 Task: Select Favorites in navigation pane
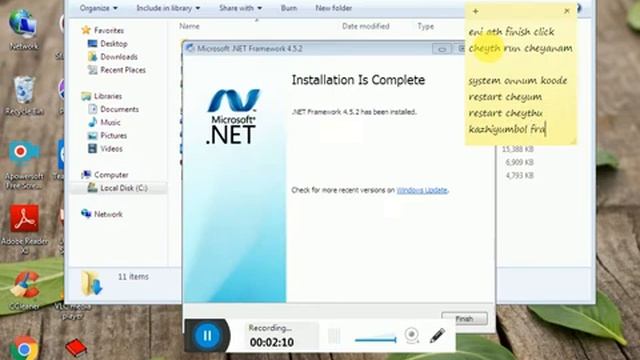(x=109, y=30)
